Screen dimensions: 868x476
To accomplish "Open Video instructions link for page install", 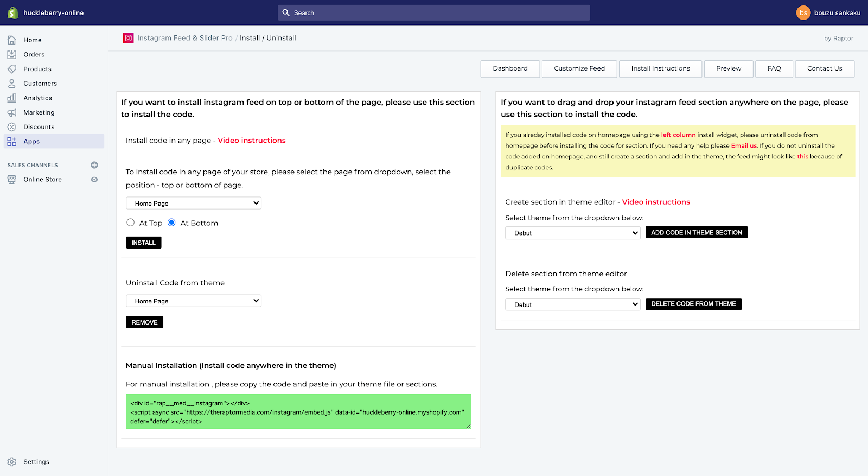I will [x=252, y=141].
